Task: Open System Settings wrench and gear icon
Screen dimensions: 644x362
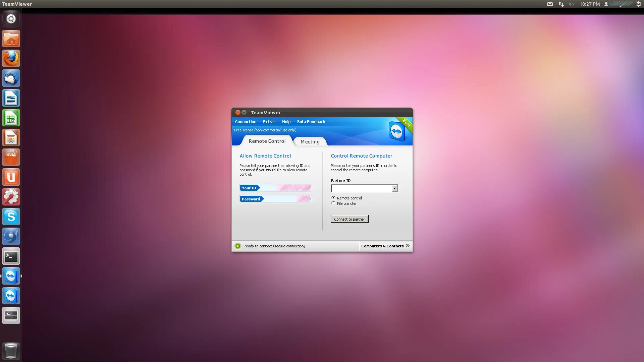Action: (11, 197)
